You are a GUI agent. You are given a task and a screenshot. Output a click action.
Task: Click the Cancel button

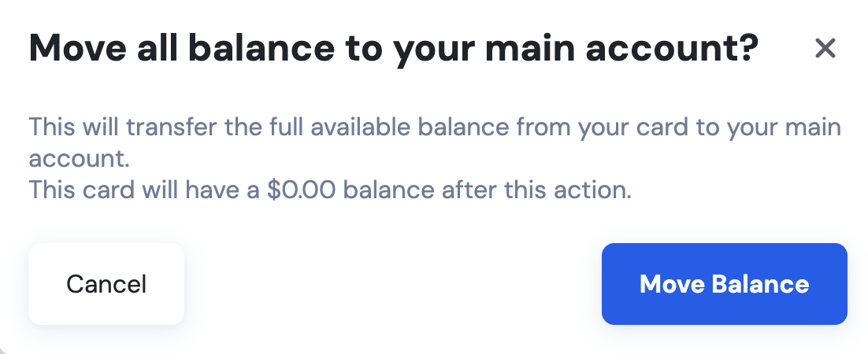click(106, 284)
